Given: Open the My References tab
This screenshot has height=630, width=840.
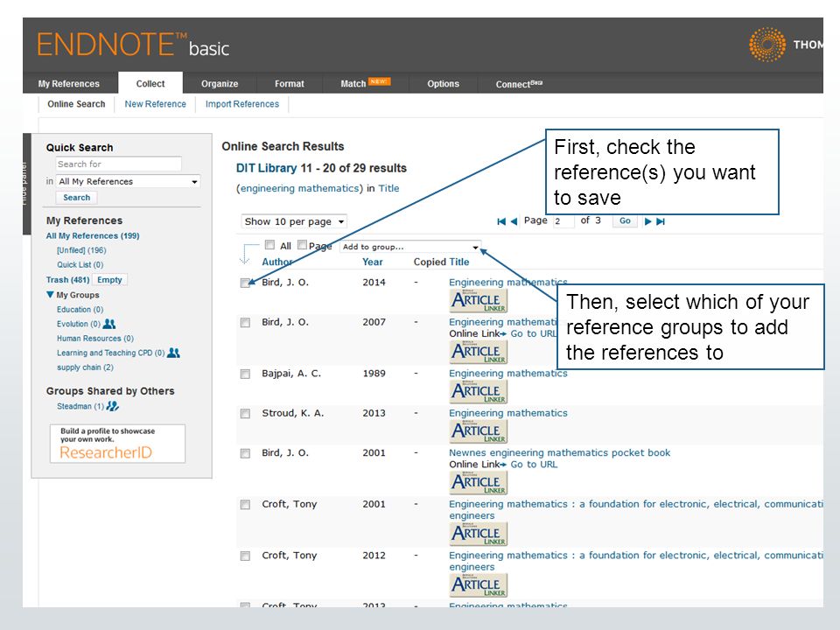Looking at the screenshot, I should coord(68,84).
